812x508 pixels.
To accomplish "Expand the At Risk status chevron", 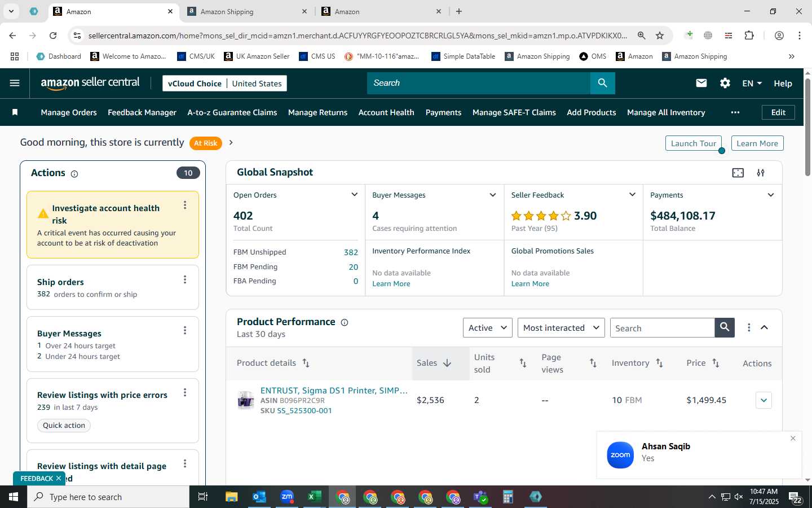I will [231, 143].
